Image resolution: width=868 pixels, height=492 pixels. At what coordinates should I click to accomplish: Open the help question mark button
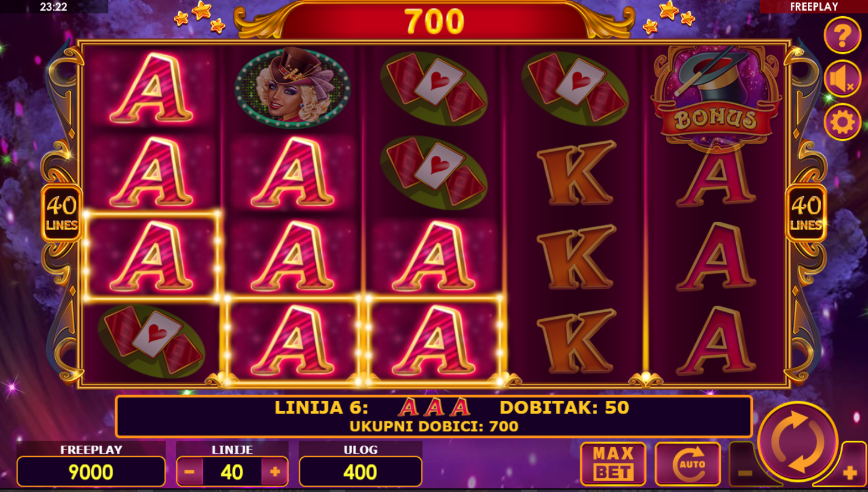tap(842, 35)
